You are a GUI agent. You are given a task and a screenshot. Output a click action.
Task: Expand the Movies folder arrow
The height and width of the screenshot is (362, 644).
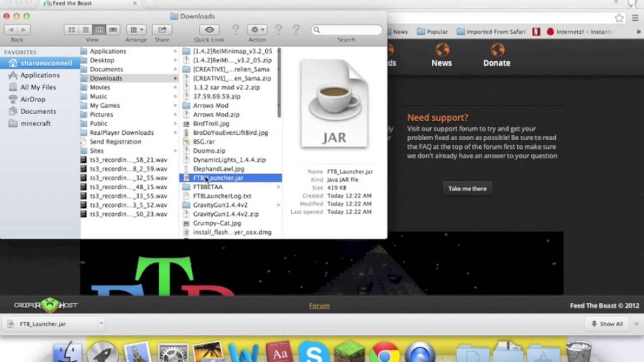coord(176,87)
